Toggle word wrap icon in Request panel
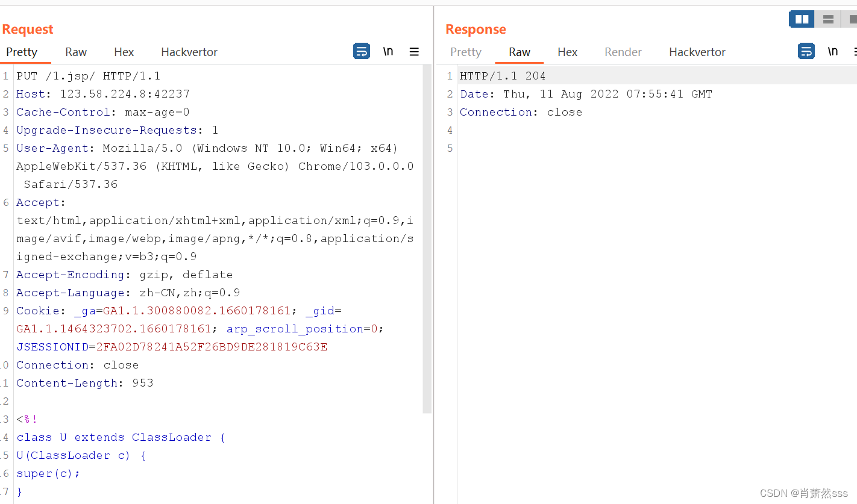The image size is (857, 504). coord(362,52)
